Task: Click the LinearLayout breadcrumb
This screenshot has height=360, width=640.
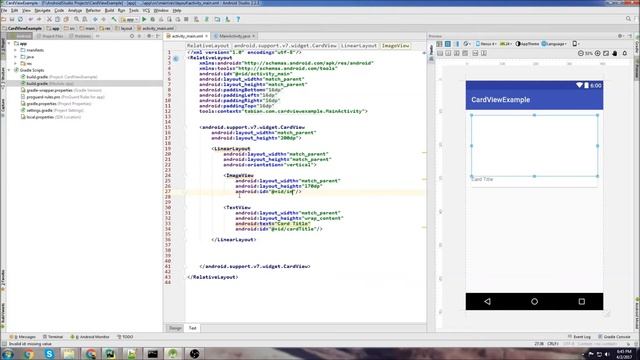Action: 359,46
